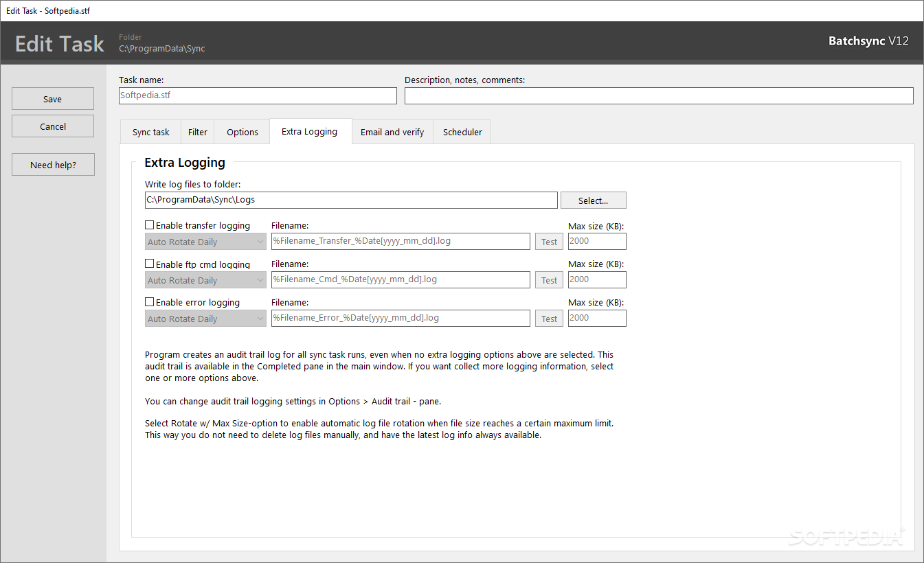Click Max size field for transfer logging
Screen dimensions: 924x563
coord(597,241)
